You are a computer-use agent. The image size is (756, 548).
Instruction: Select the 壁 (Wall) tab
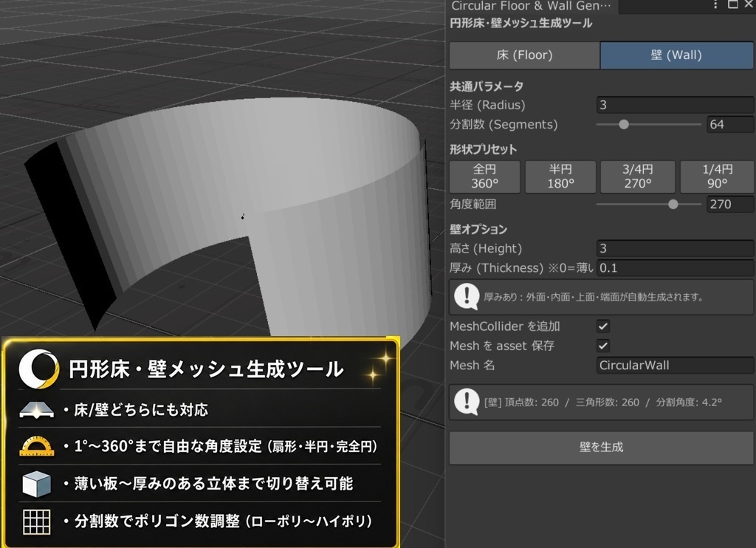click(676, 55)
